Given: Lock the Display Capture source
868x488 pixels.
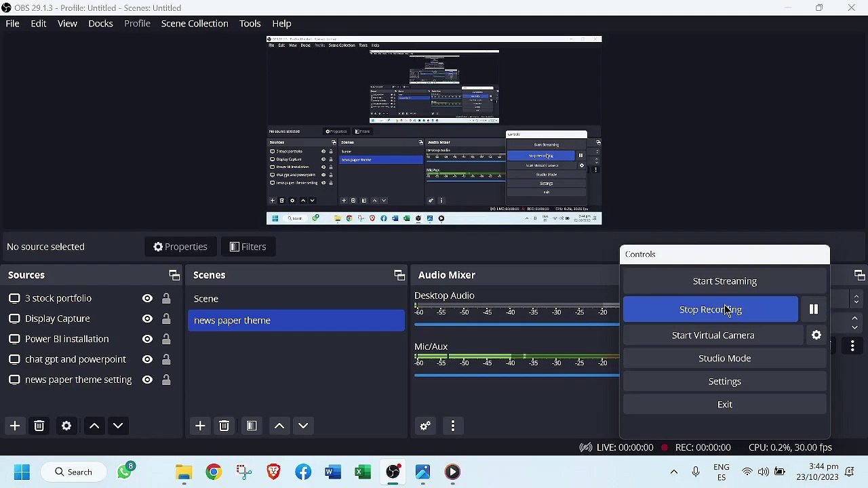Looking at the screenshot, I should click(x=166, y=319).
